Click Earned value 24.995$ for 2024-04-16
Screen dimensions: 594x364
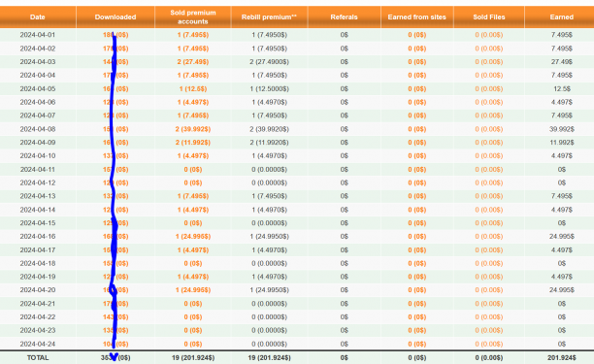tap(561, 236)
